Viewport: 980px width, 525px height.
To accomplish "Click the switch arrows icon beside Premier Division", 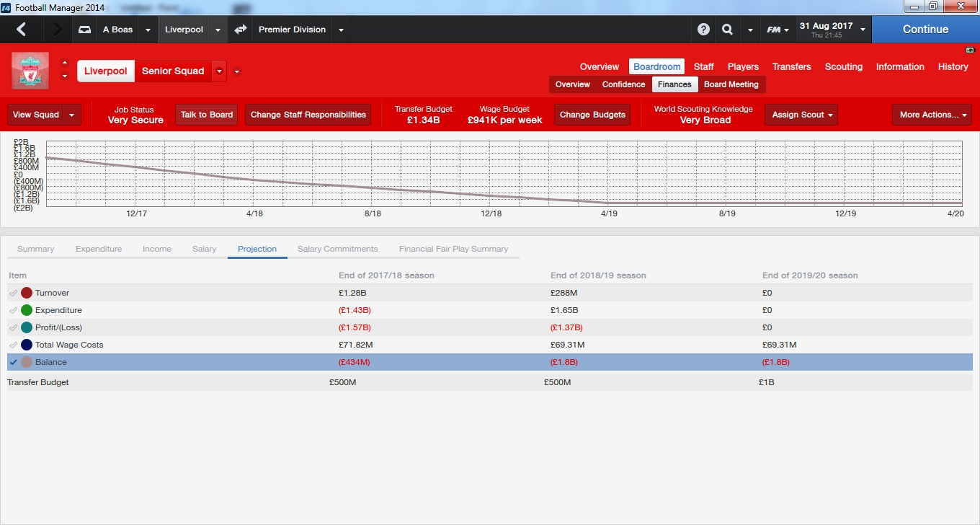I will click(x=241, y=30).
